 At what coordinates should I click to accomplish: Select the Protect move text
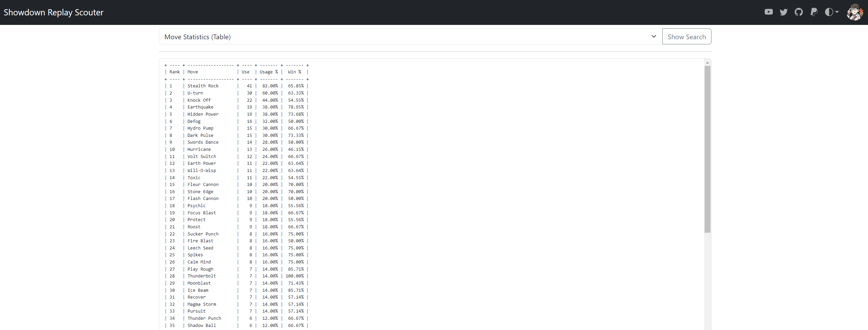point(196,220)
